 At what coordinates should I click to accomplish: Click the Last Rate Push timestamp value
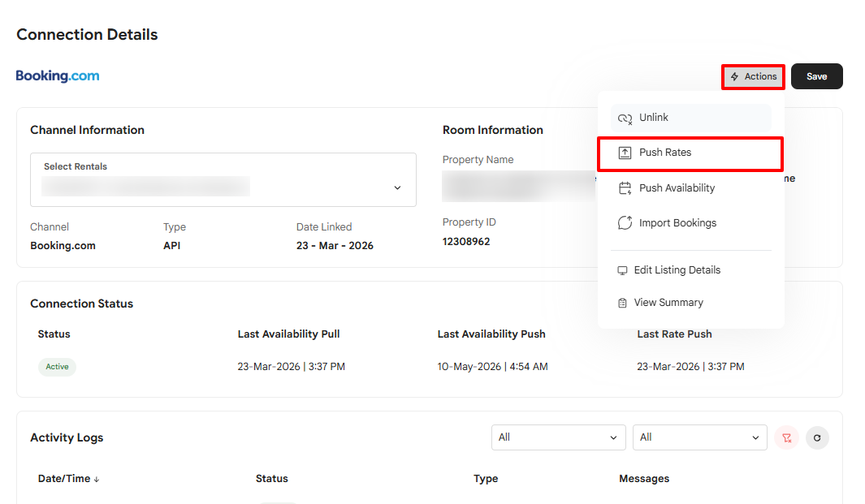(x=690, y=367)
